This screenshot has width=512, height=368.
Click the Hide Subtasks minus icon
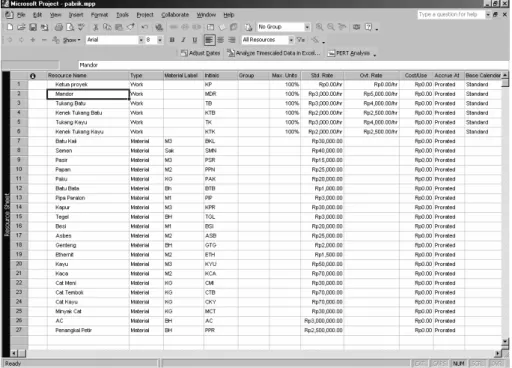click(x=44, y=40)
